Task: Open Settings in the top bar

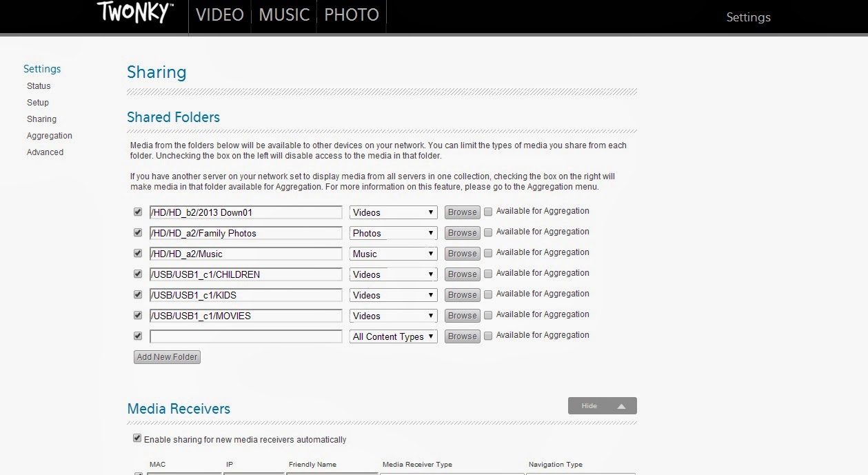Action: [748, 17]
